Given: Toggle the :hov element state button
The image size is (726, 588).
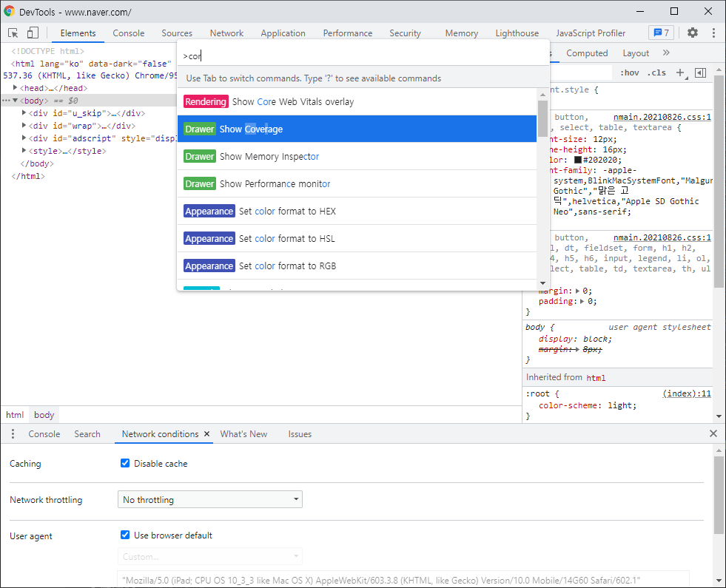Looking at the screenshot, I should click(x=630, y=72).
